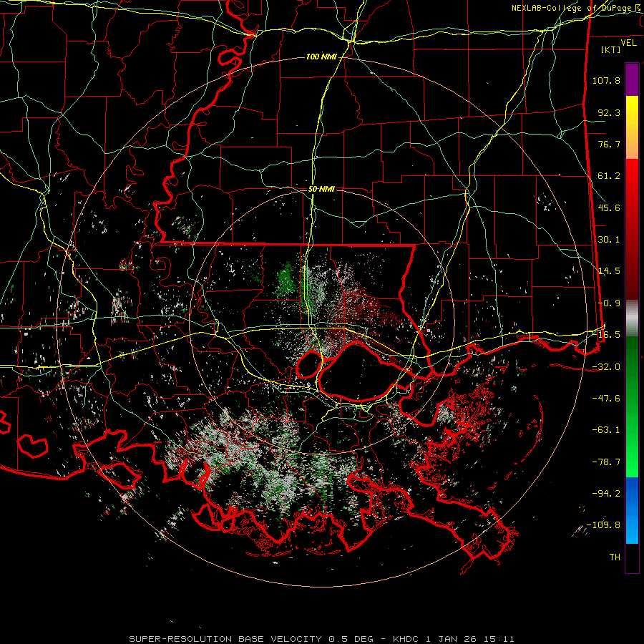Click inside the large lake outline
The height and width of the screenshot is (644, 644).
pos(358,371)
